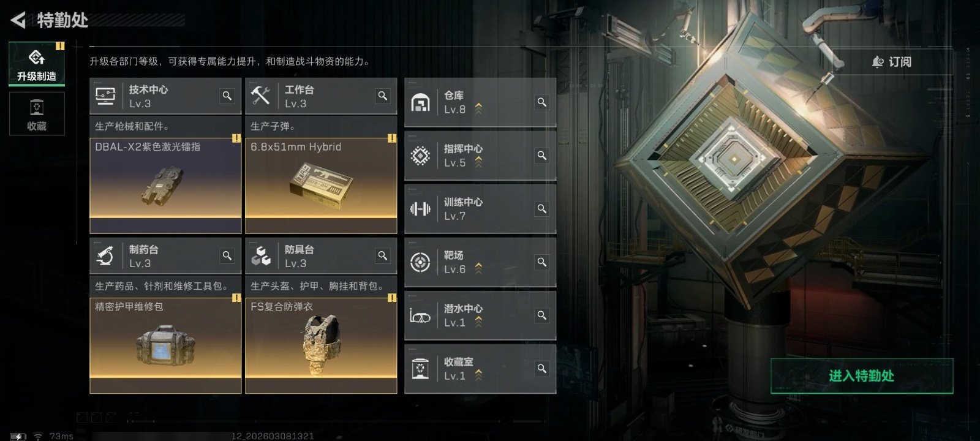The image size is (980, 441).
Task: Click the magnifier icon on 靶场
Action: coord(542,262)
